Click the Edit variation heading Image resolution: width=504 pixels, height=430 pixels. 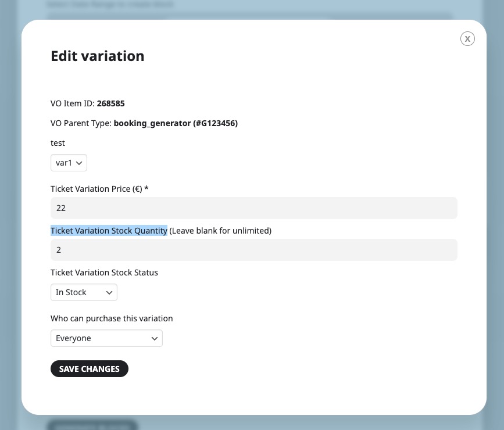point(98,56)
